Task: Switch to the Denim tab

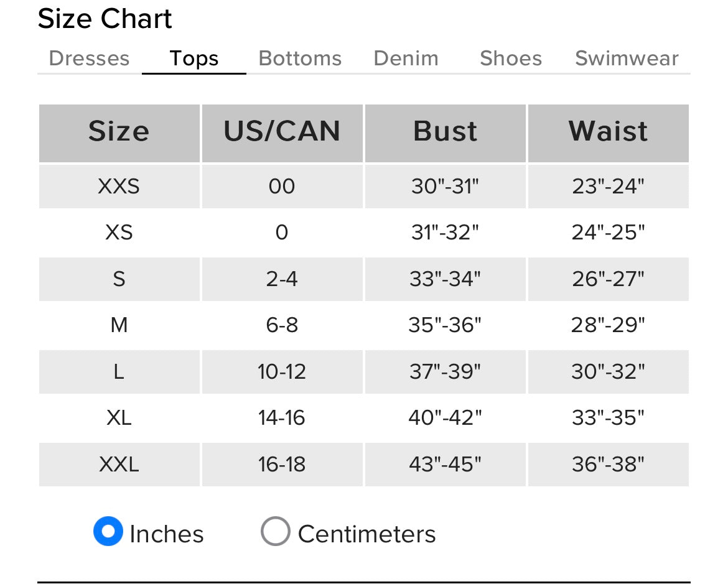Action: pyautogui.click(x=406, y=58)
